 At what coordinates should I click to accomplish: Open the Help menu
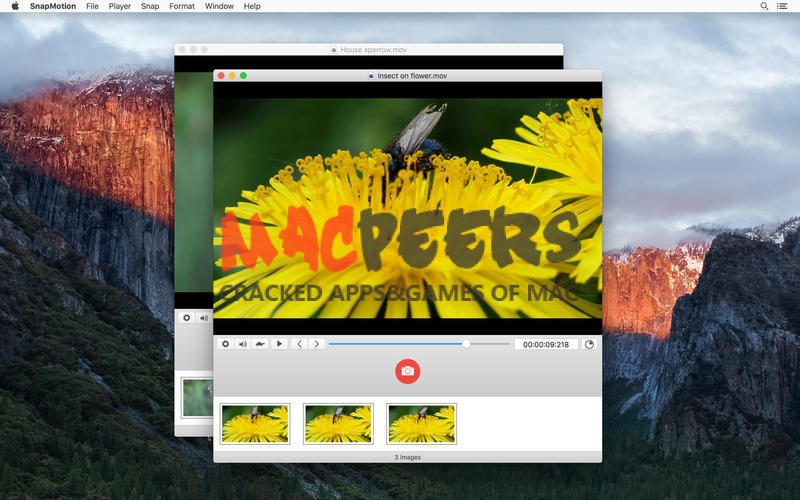point(252,6)
